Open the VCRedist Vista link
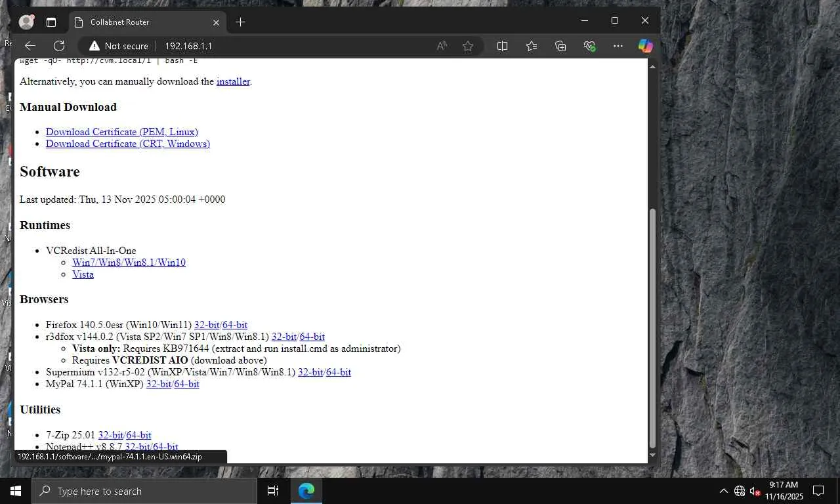Image resolution: width=840 pixels, height=504 pixels. click(83, 274)
